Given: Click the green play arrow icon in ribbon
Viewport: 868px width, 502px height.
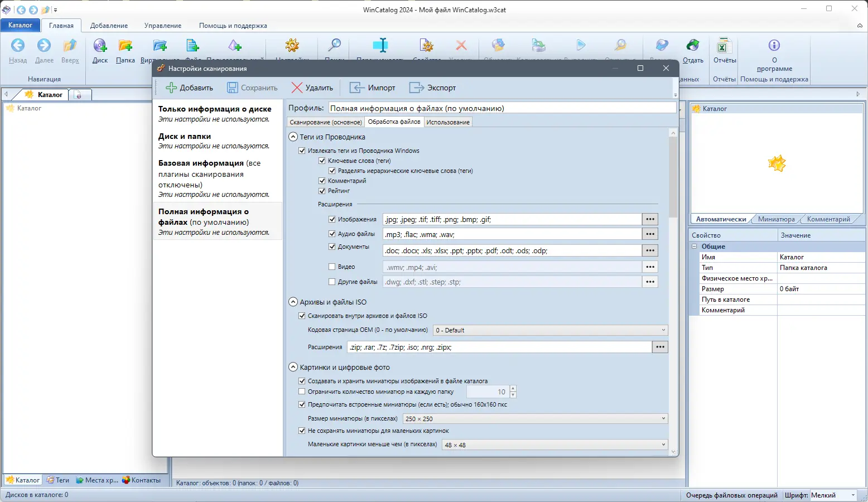Looking at the screenshot, I should [x=581, y=46].
